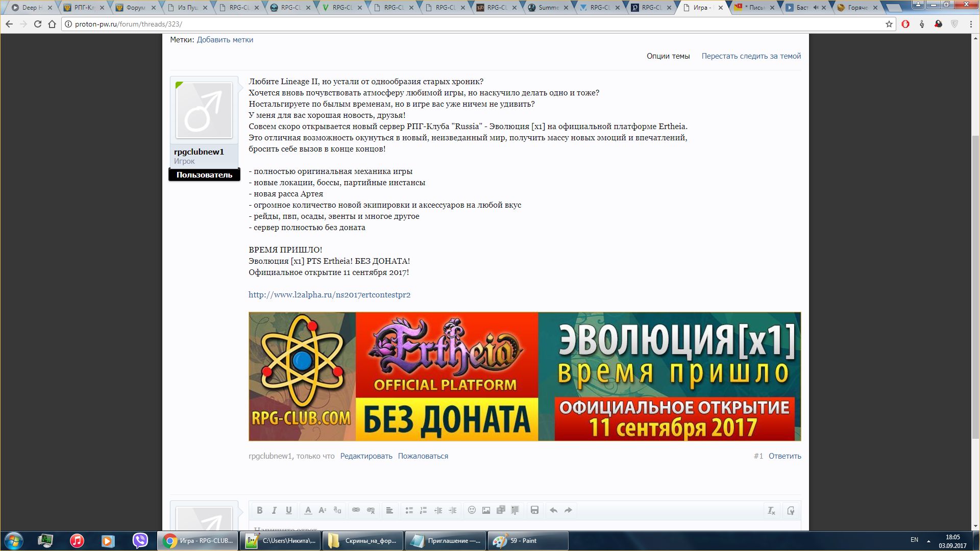Screen dimensions: 980x551
Task: Open the insert special block dropdown
Action: click(x=515, y=510)
